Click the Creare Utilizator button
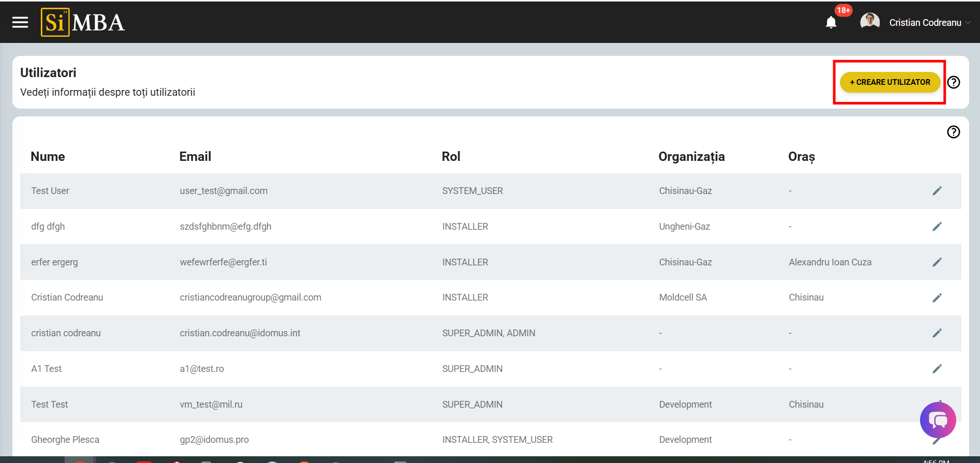The height and width of the screenshot is (463, 980). (x=890, y=82)
